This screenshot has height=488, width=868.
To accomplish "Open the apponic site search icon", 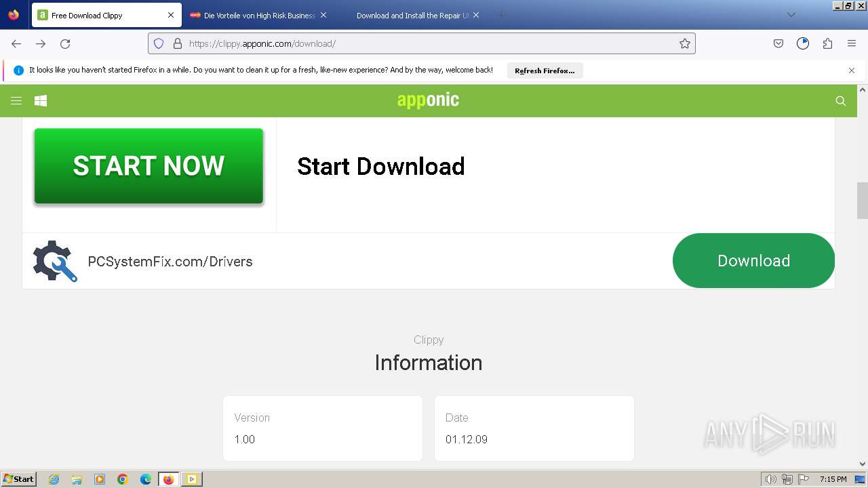I will pyautogui.click(x=840, y=101).
